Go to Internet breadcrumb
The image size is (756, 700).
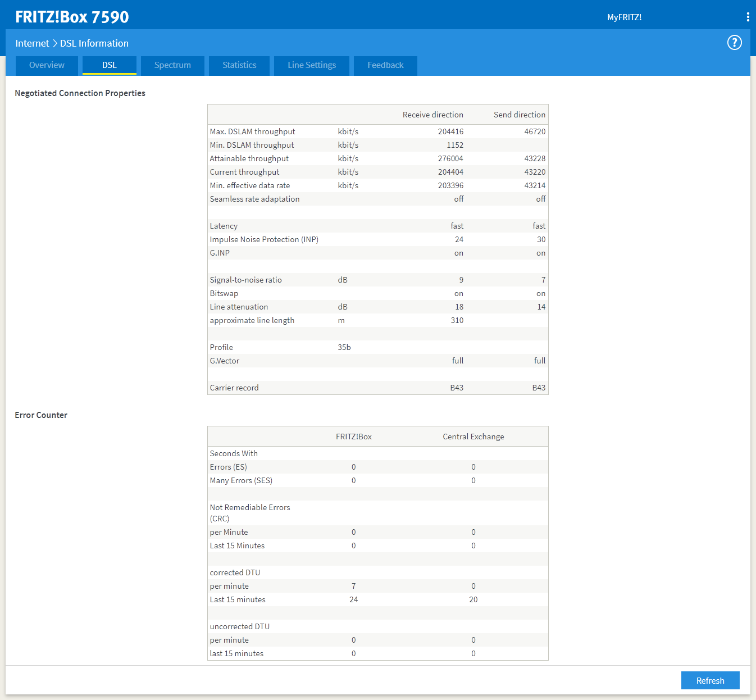coord(32,43)
